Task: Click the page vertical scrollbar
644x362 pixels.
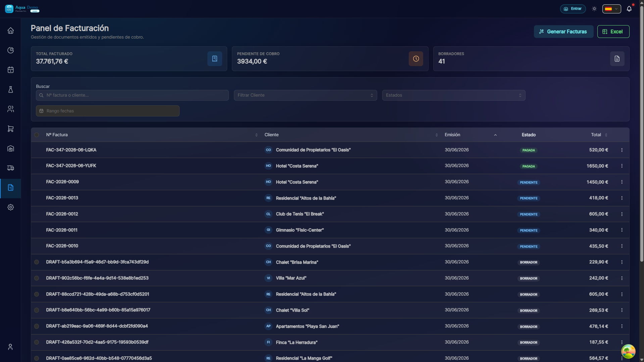Action: 641,134
